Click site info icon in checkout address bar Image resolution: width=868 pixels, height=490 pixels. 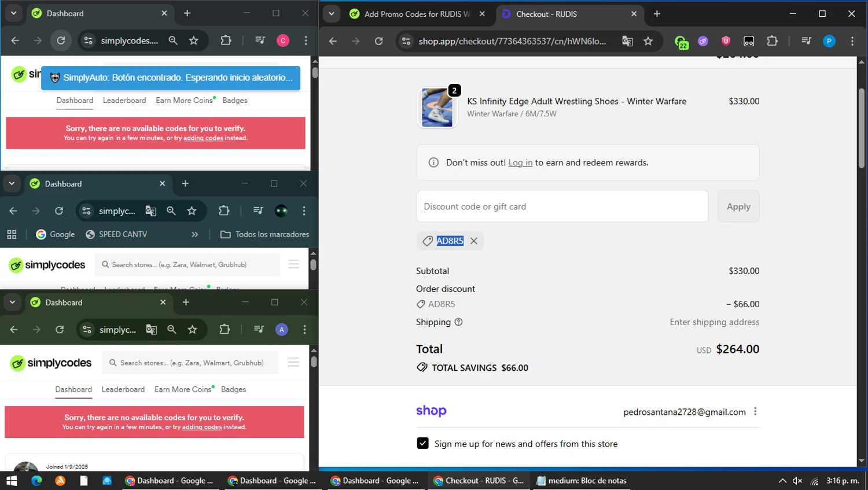(x=406, y=41)
